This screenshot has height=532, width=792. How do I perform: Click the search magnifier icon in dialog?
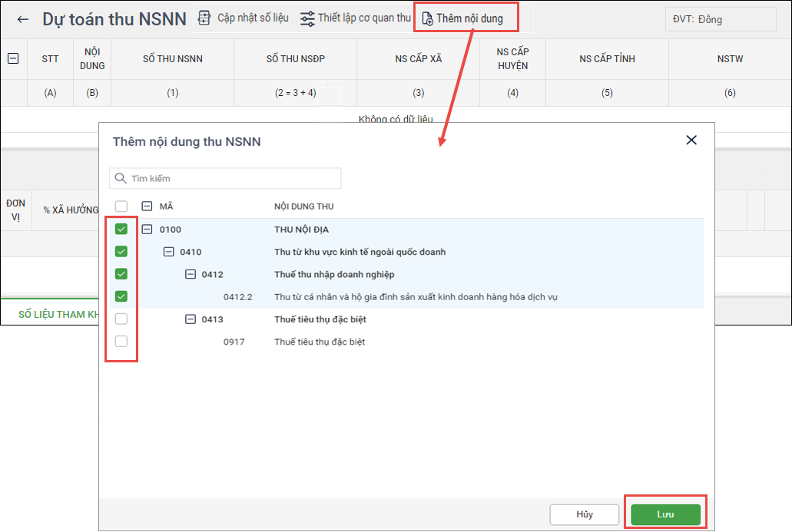pos(120,178)
